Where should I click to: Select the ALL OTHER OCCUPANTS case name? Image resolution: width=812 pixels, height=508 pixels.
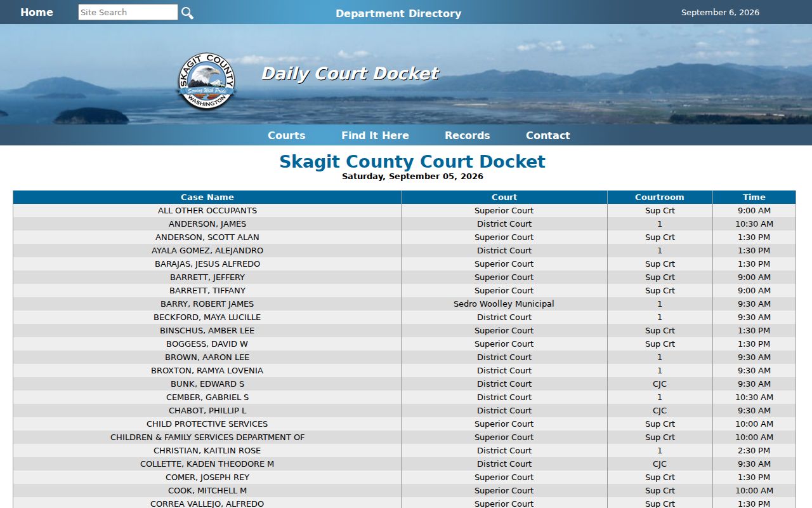pos(207,210)
